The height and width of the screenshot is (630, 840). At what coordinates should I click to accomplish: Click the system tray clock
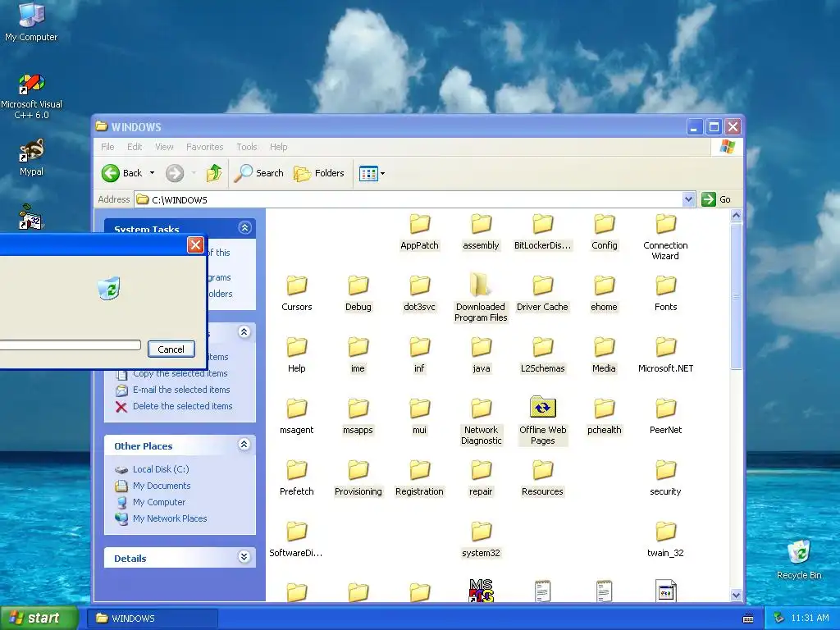pos(810,619)
